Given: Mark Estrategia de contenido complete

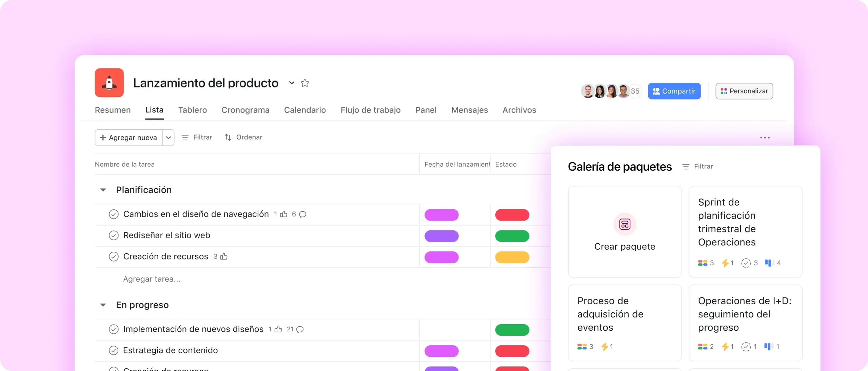Looking at the screenshot, I should pyautogui.click(x=114, y=350).
